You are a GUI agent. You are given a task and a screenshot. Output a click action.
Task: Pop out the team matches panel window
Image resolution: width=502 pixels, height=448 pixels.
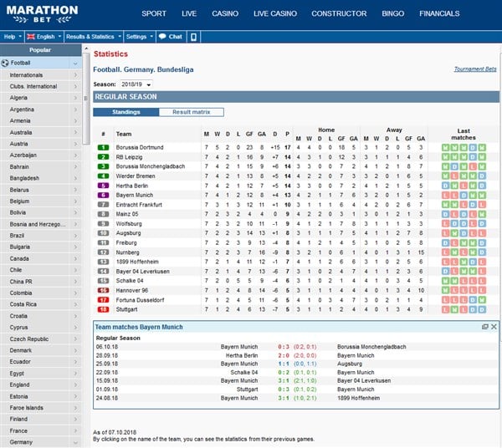click(x=484, y=327)
